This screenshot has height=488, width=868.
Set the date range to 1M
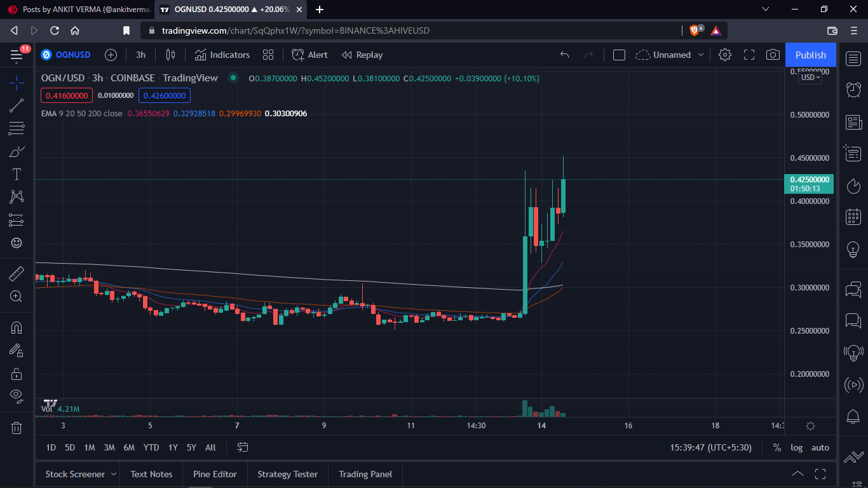click(x=90, y=447)
